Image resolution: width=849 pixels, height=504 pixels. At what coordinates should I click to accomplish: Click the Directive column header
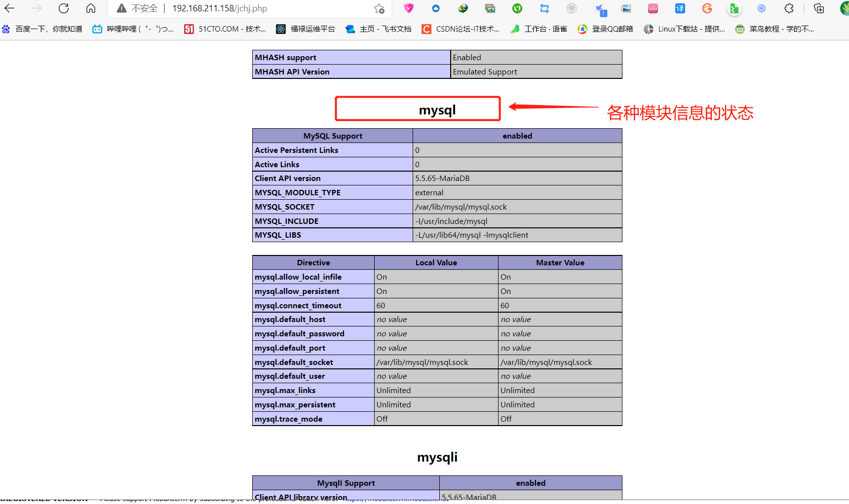(313, 263)
